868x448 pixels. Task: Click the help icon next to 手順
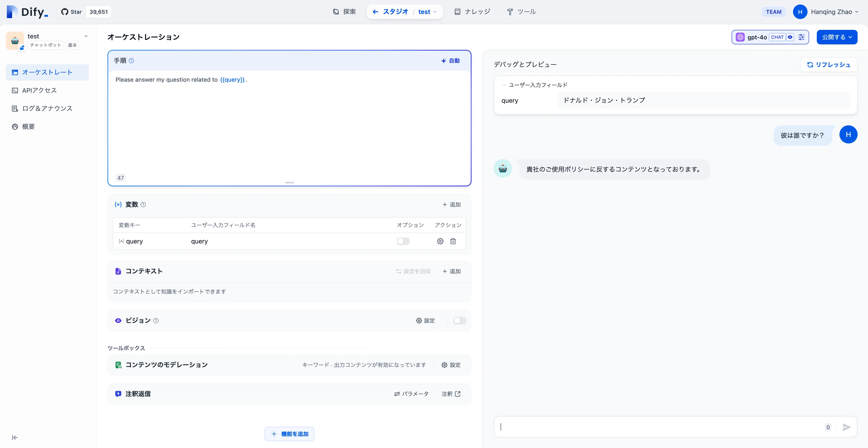(x=131, y=61)
